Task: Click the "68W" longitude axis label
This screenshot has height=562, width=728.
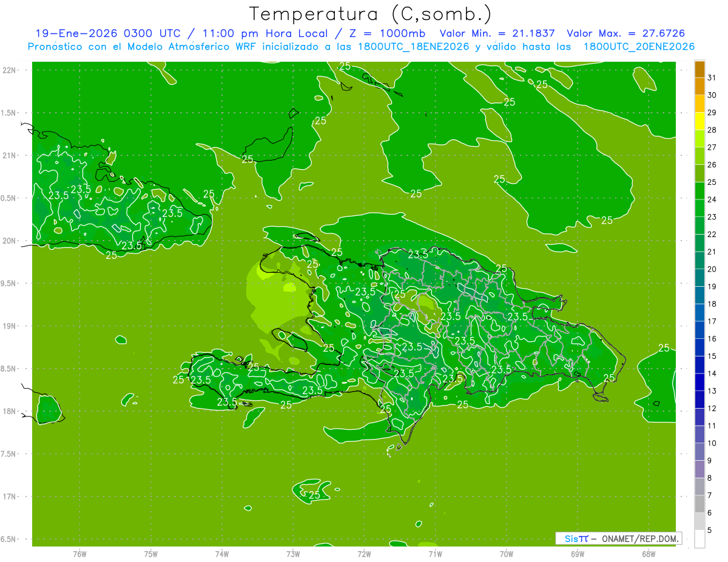Action: (649, 555)
